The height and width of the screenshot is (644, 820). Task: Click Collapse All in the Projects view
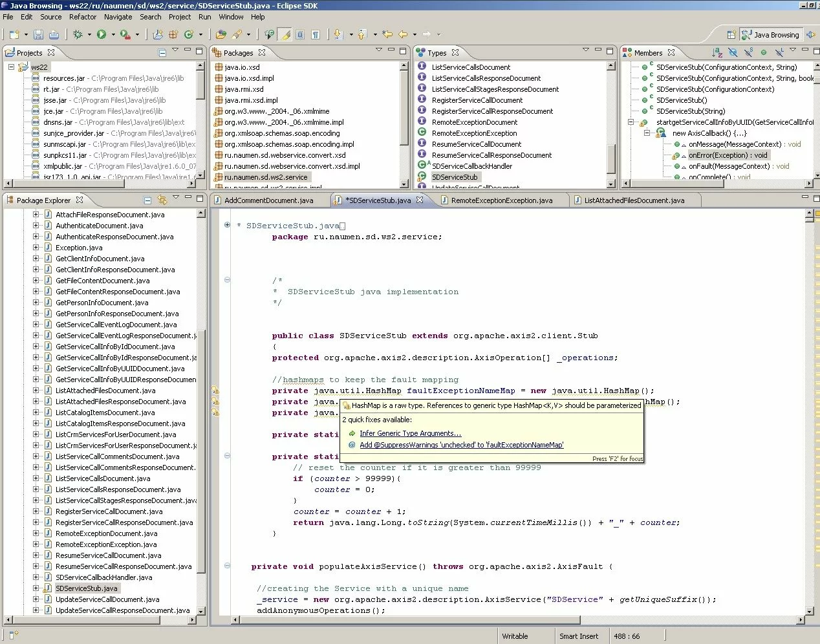[162, 53]
